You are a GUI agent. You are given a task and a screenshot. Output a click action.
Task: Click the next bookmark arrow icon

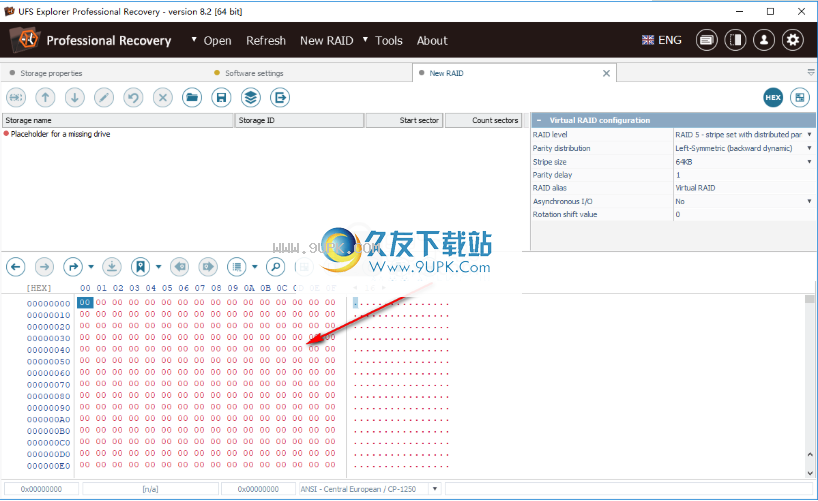(208, 267)
